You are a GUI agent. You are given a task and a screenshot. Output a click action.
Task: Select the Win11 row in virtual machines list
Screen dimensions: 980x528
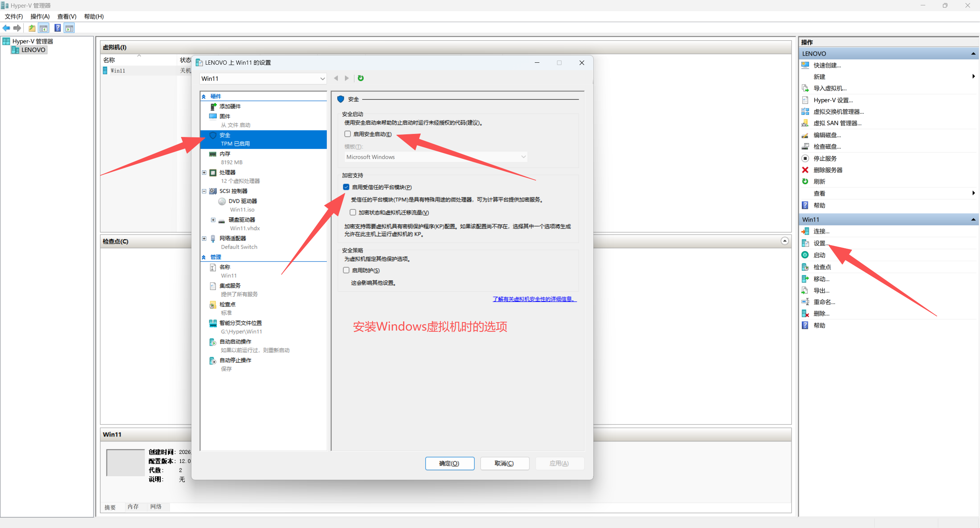point(145,71)
